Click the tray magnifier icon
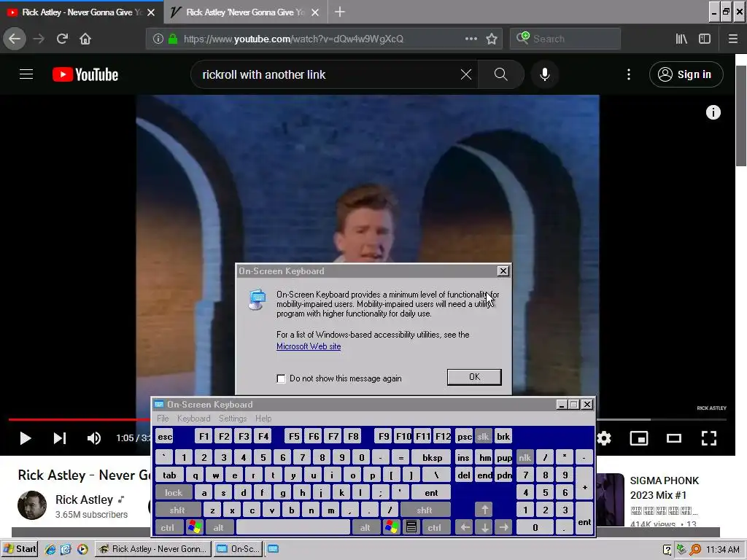Screen dimensions: 747x560 pos(695,550)
